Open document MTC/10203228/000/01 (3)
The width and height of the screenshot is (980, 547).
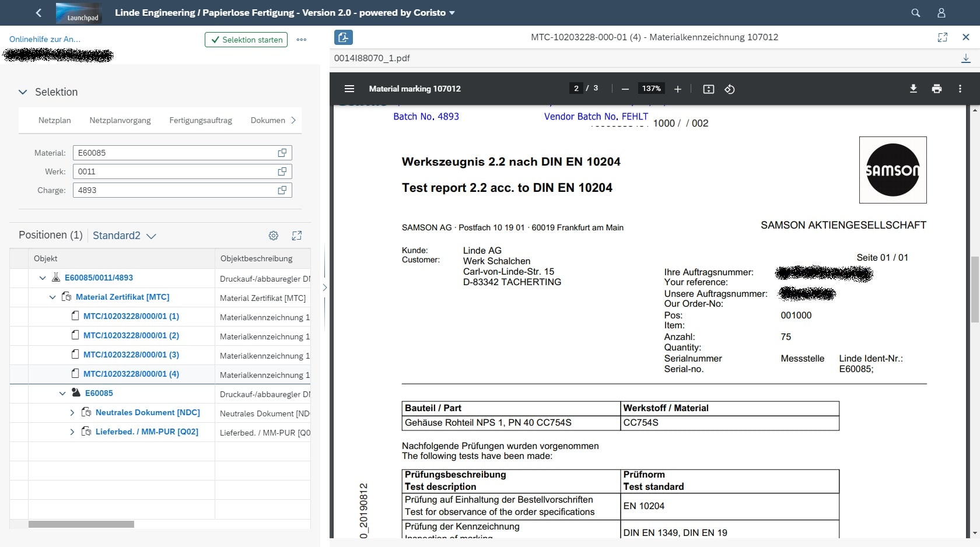tap(131, 355)
